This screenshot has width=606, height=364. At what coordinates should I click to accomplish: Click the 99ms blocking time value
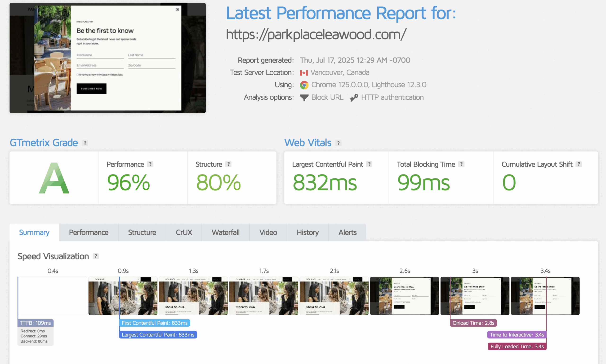(x=423, y=182)
